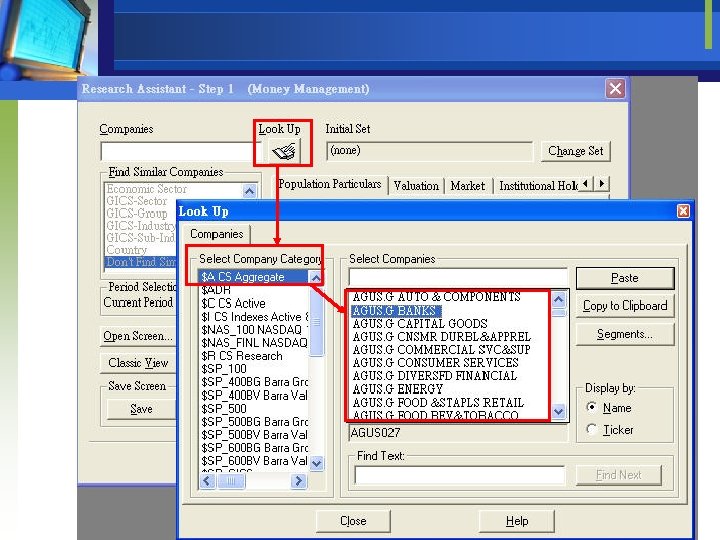This screenshot has width=720, height=540.
Task: Click scroll-up arrow of Select Companies list
Action: click(559, 299)
